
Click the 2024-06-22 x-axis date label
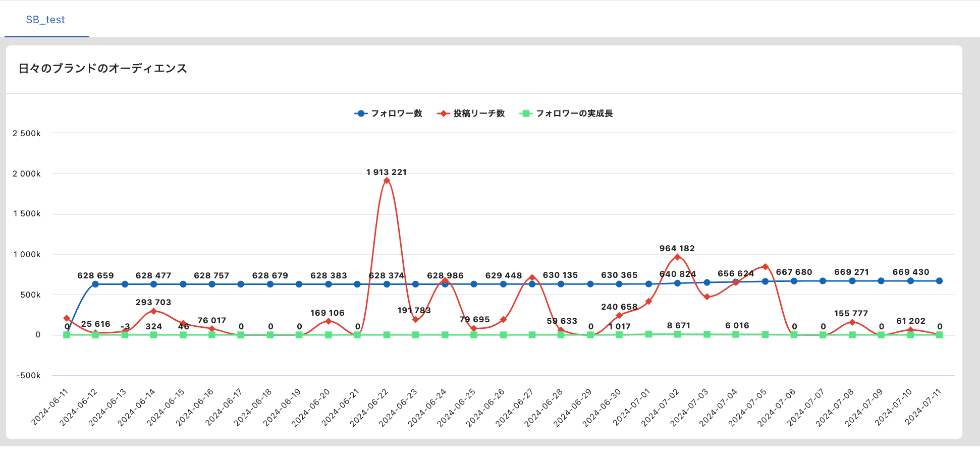click(369, 408)
